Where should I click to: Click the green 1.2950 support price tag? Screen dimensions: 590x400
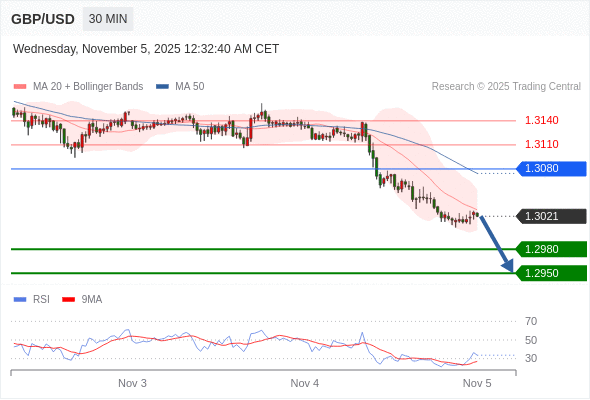coord(551,273)
